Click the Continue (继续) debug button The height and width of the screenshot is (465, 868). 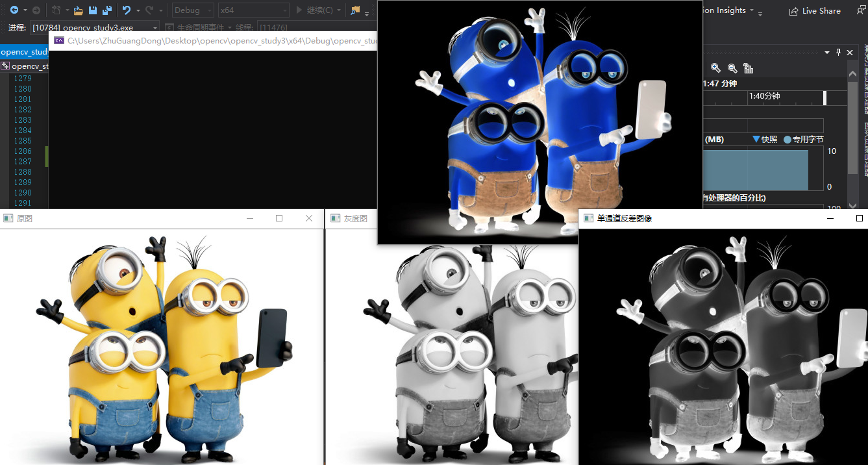[314, 10]
